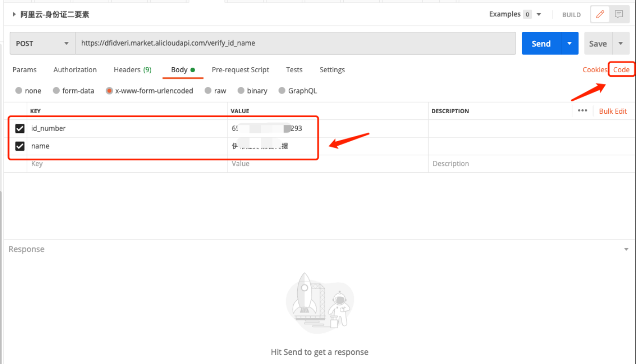Viewport: 636px width, 364px height.
Task: Collapse the Response panel arrow
Action: click(x=626, y=250)
